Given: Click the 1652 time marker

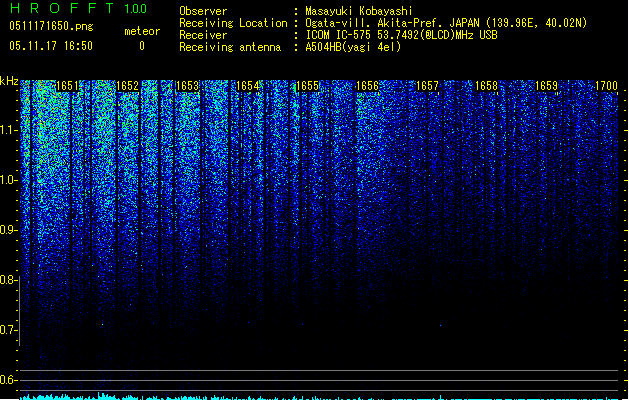Looking at the screenshot, I should [x=128, y=86].
